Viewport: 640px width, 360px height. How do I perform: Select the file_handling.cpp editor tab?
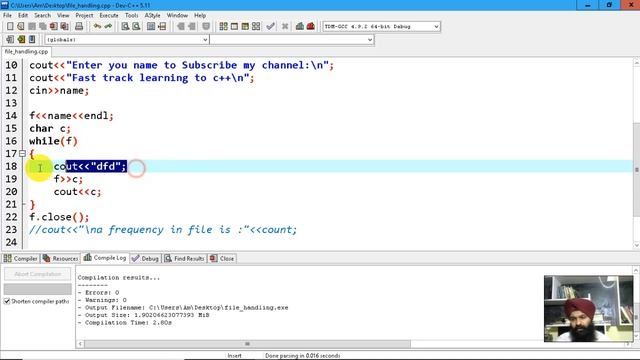click(x=26, y=52)
